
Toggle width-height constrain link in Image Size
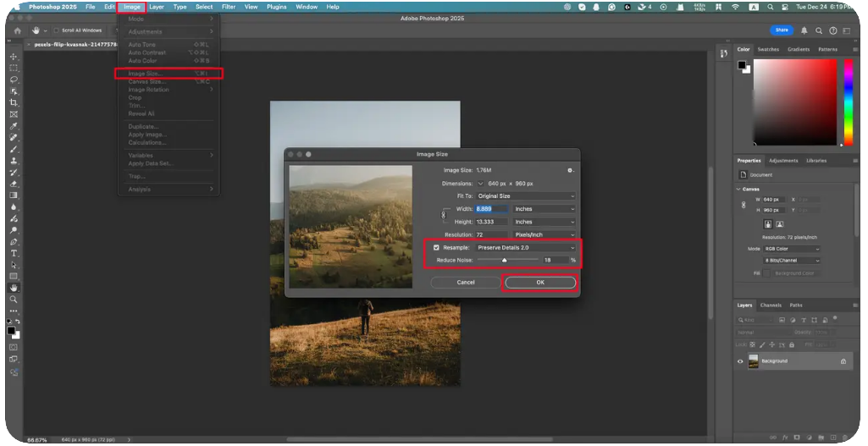pyautogui.click(x=444, y=215)
